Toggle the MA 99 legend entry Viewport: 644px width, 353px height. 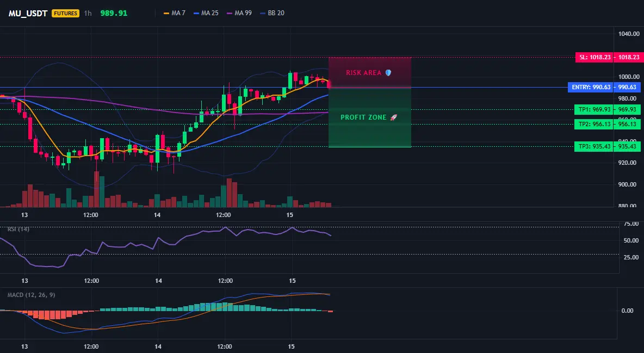239,13
